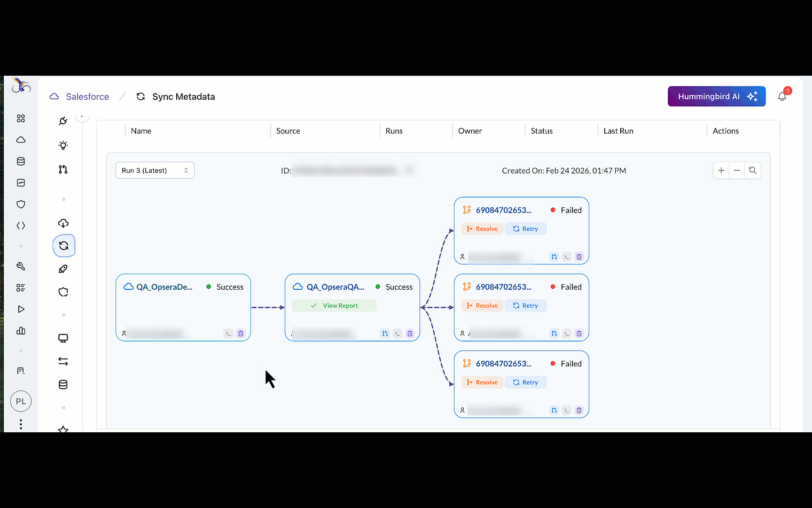
Task: Open the Run 3 (Latest) dropdown
Action: (155, 170)
